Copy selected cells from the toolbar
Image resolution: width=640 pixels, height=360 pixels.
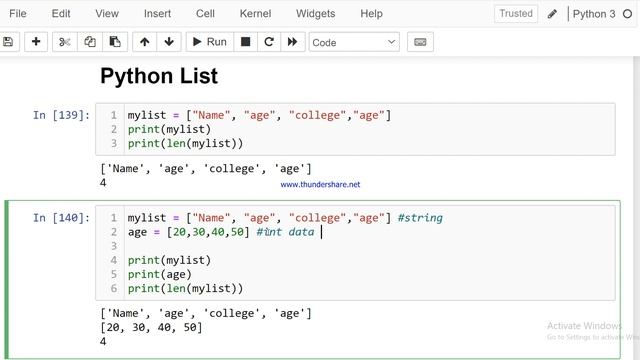click(90, 42)
